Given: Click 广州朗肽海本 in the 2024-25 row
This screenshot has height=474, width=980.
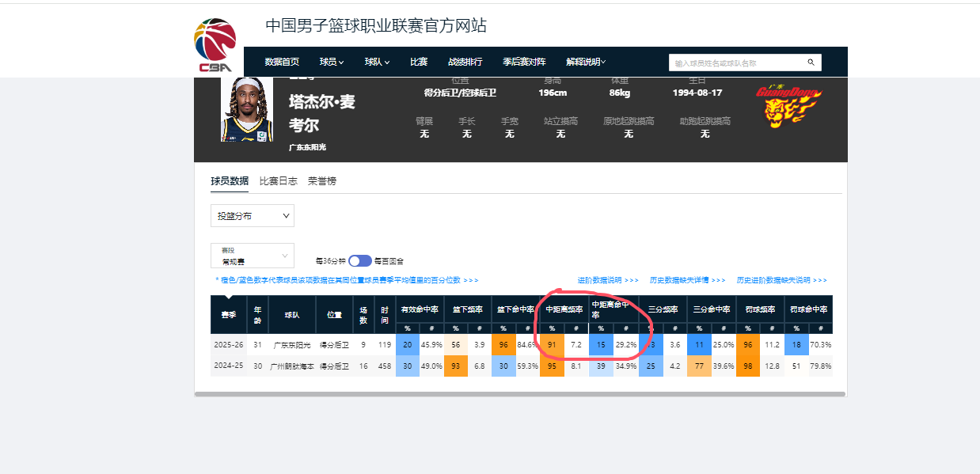Looking at the screenshot, I should tap(292, 366).
